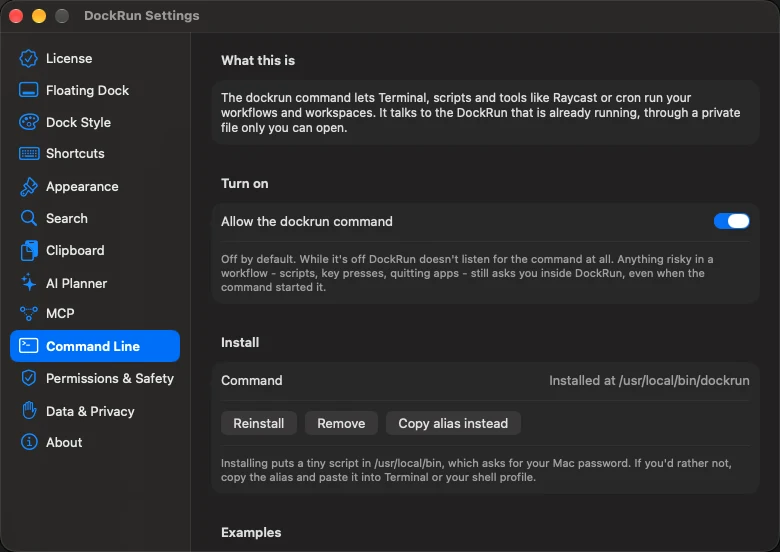Viewport: 780px width, 552px height.
Task: Click the Search magnifying glass icon
Action: [28, 218]
